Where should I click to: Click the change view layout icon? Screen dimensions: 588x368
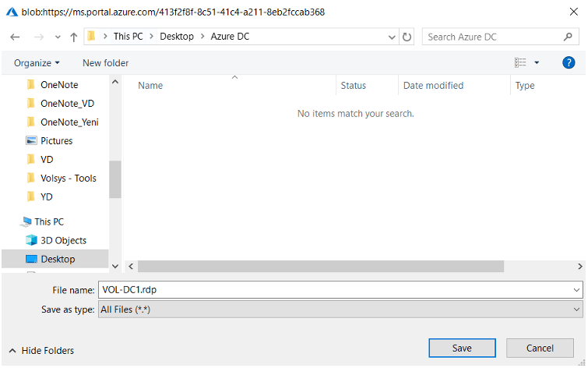pos(520,62)
